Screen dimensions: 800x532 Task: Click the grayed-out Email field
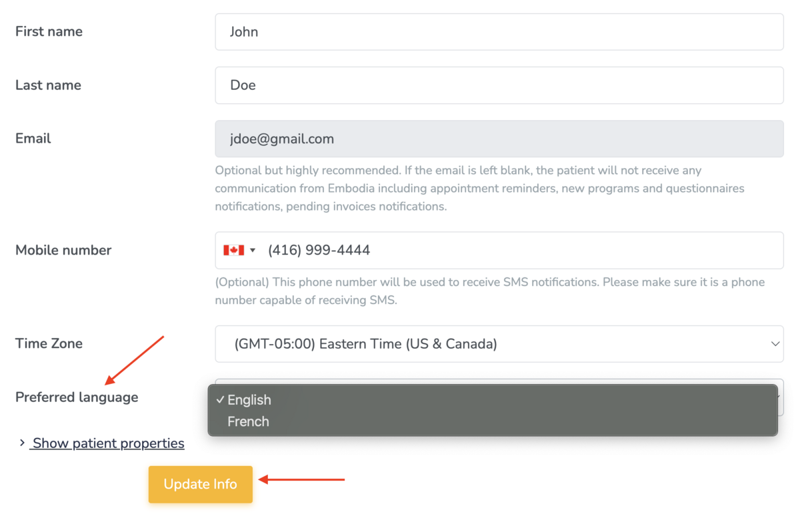click(499, 138)
